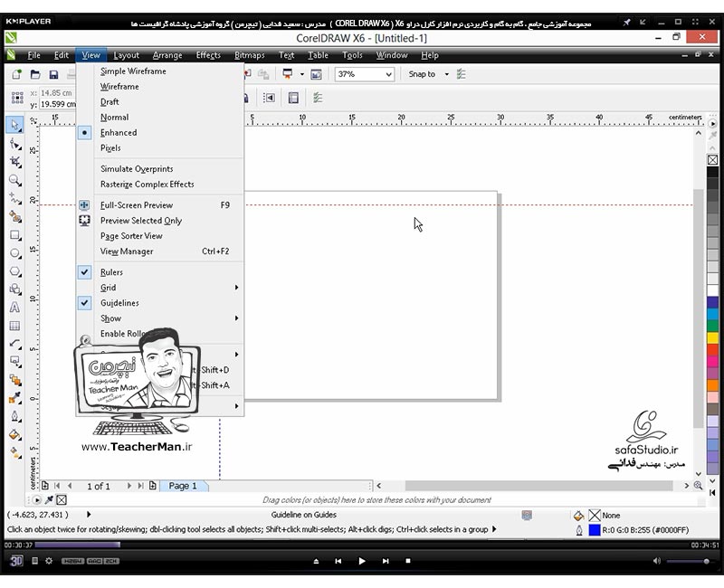
Task: Select the Text tool in toolbox
Action: coord(14,308)
